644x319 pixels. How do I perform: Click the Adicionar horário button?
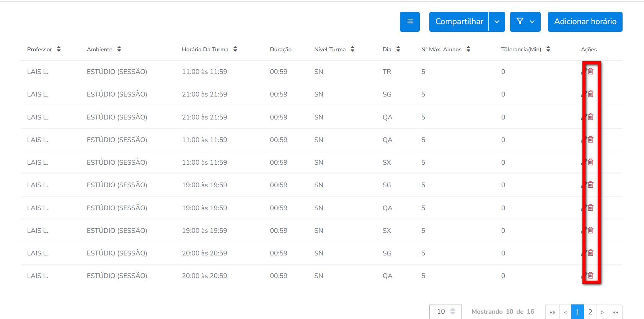point(585,22)
